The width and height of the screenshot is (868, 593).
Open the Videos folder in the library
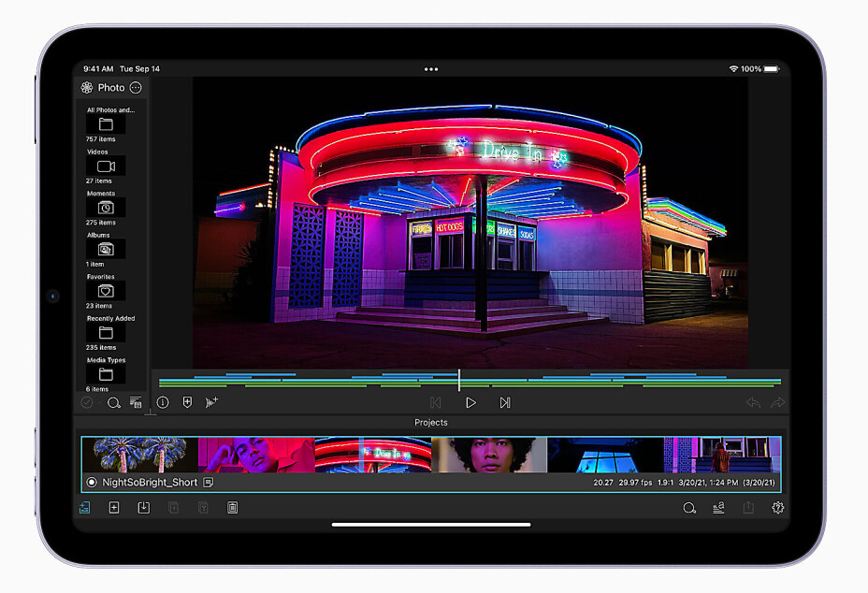(106, 166)
